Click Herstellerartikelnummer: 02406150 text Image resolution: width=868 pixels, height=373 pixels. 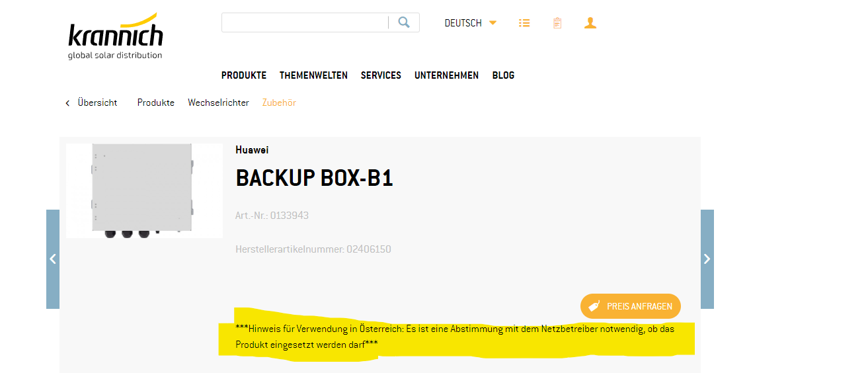click(313, 249)
